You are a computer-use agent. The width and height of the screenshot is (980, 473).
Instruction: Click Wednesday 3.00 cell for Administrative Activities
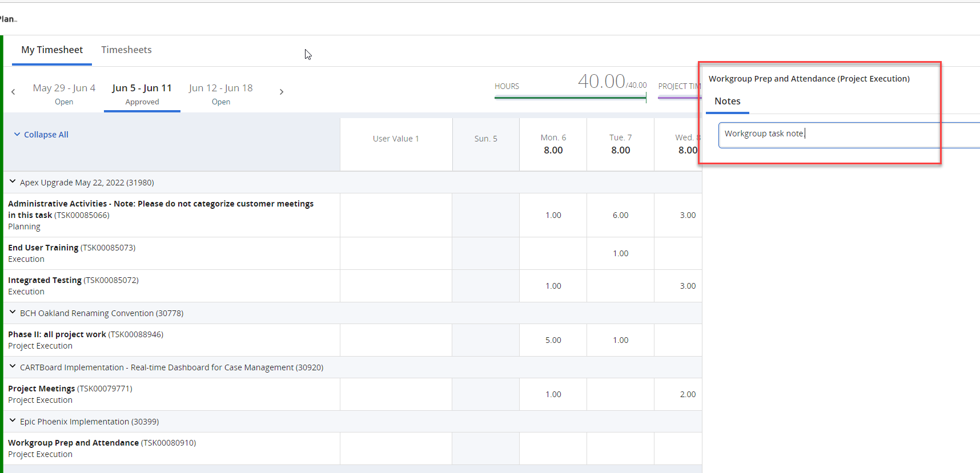pyautogui.click(x=678, y=215)
